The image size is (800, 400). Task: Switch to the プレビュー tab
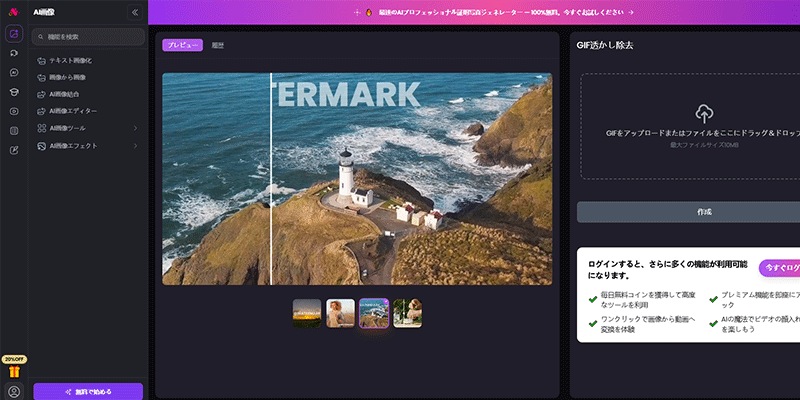tap(182, 45)
